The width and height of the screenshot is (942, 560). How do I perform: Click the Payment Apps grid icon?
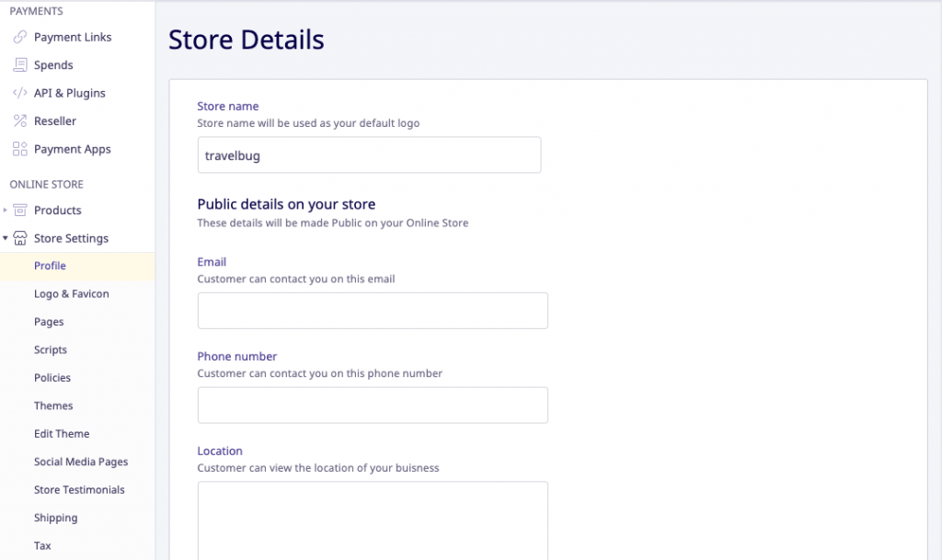tap(19, 149)
